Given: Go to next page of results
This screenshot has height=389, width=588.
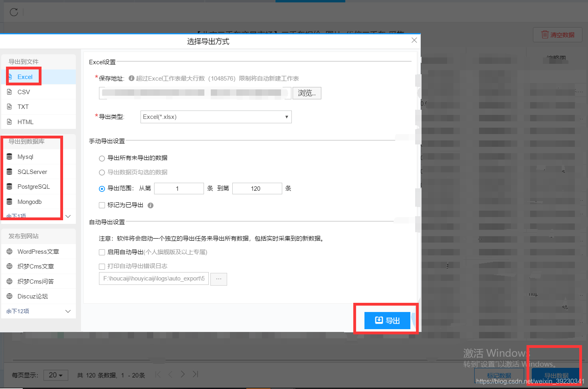Looking at the screenshot, I should [x=183, y=374].
